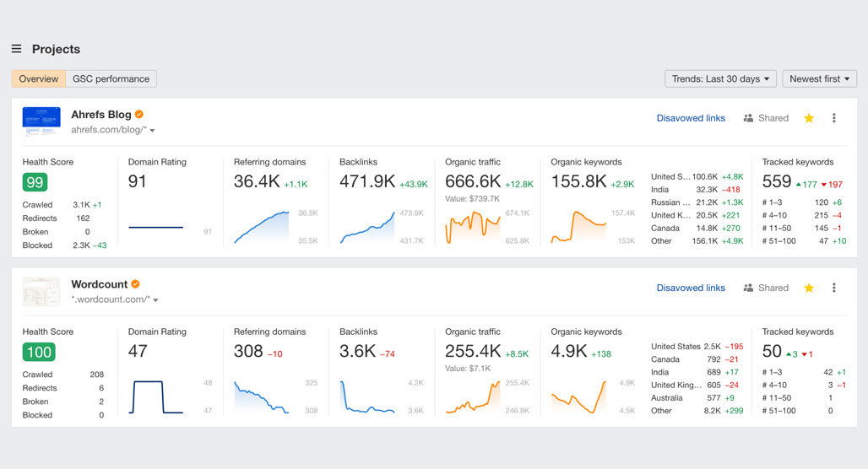
Task: Click the #51–100 row showing 47
Action: [805, 241]
